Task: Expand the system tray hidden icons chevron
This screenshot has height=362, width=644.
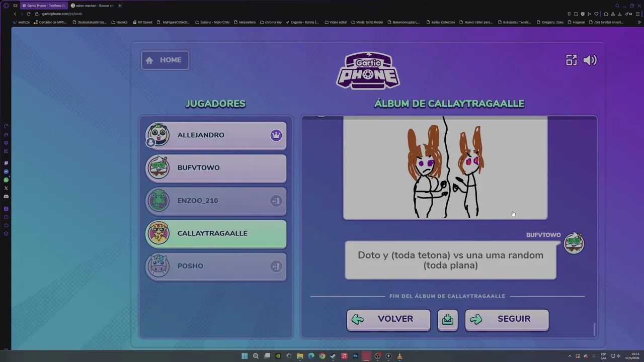Action: [x=570, y=356]
